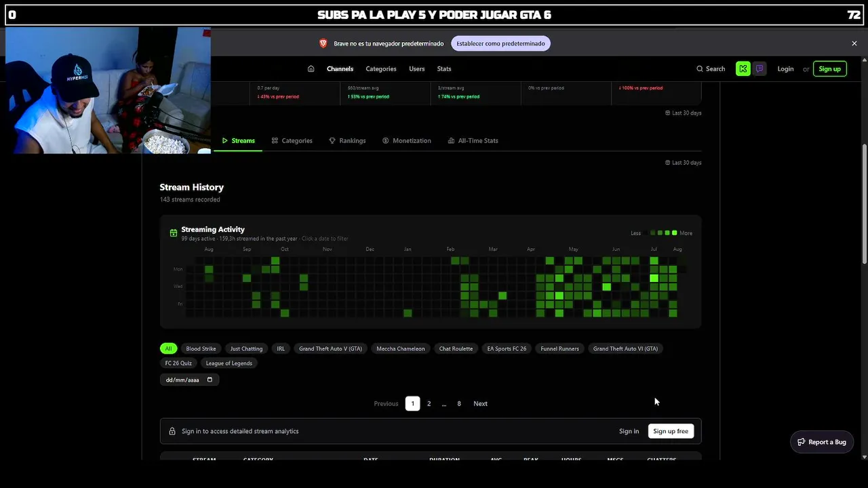Filter streams by Just Chatting
The image size is (868, 488).
pos(246,348)
